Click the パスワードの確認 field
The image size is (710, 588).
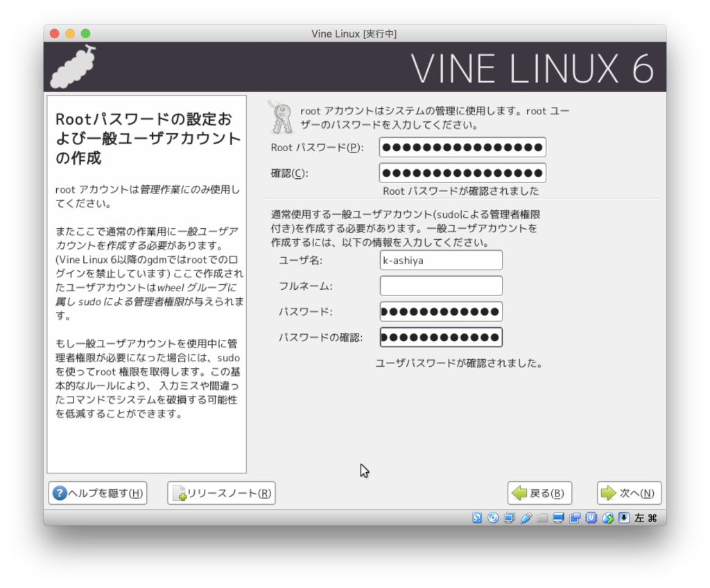click(441, 338)
